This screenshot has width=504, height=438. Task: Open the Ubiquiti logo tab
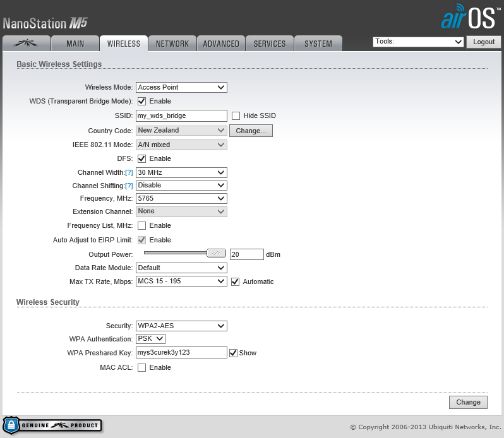click(x=27, y=44)
